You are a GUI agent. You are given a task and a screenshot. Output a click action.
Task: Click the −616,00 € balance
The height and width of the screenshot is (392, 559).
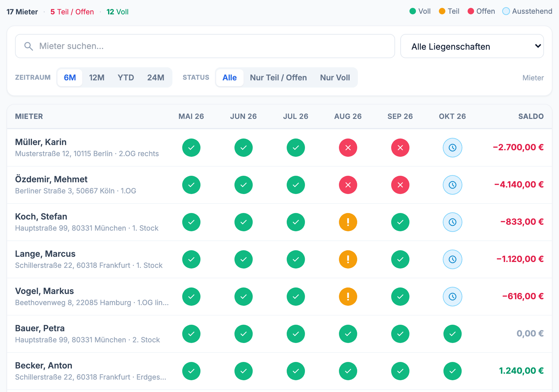pos(523,296)
